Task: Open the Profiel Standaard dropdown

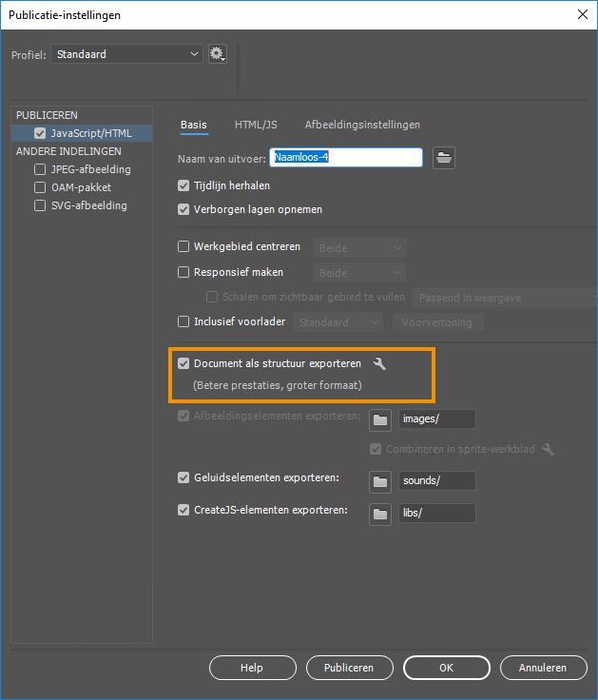Action: (126, 54)
